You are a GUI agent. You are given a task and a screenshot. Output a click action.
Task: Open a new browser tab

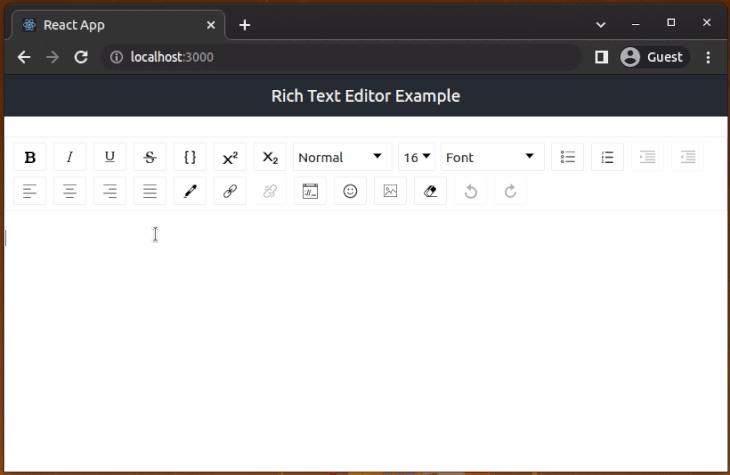pyautogui.click(x=244, y=25)
